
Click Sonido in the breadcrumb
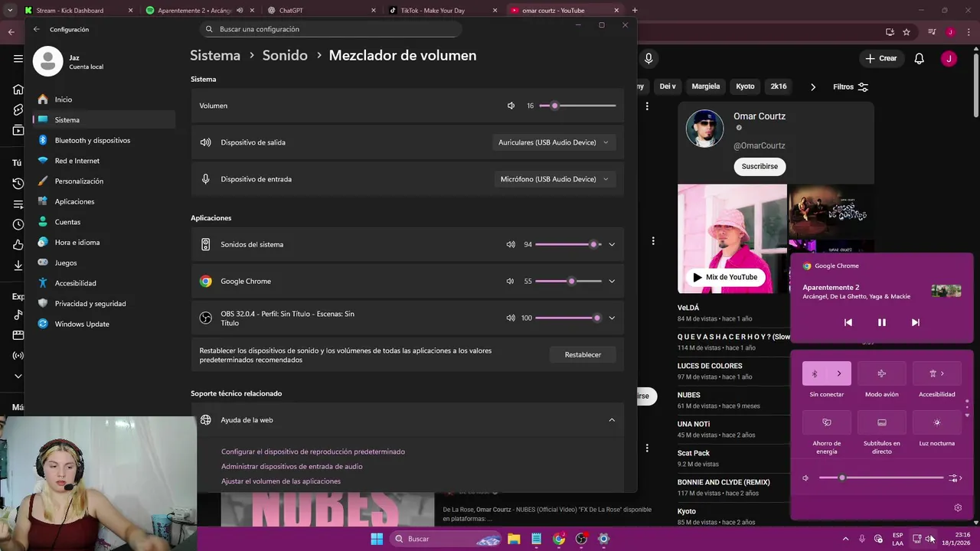pos(285,55)
